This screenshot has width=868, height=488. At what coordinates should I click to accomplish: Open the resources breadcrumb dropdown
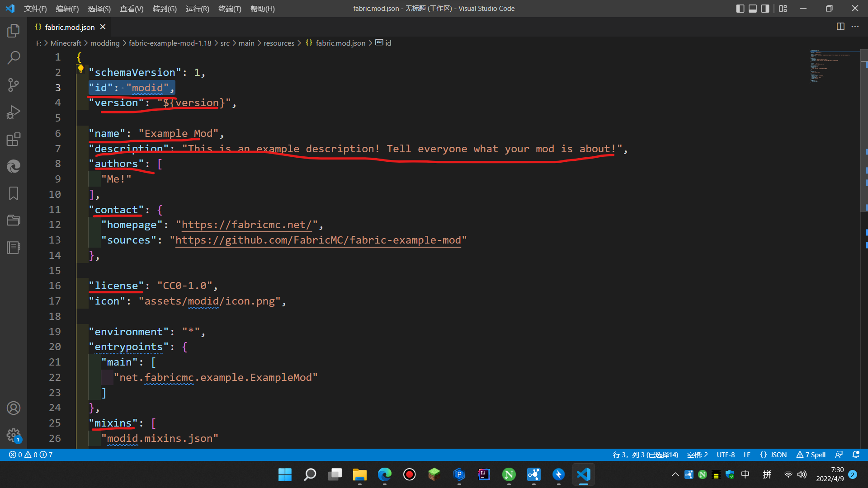279,43
